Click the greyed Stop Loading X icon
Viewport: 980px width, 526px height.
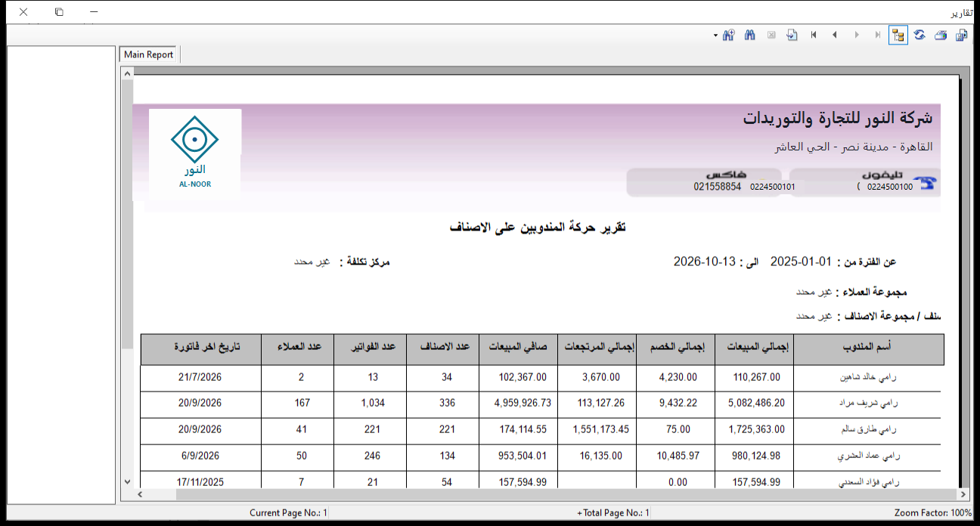point(771,35)
